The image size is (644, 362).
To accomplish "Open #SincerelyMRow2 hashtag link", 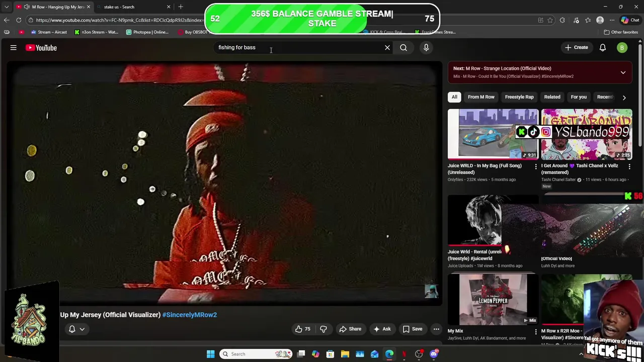I will click(190, 315).
